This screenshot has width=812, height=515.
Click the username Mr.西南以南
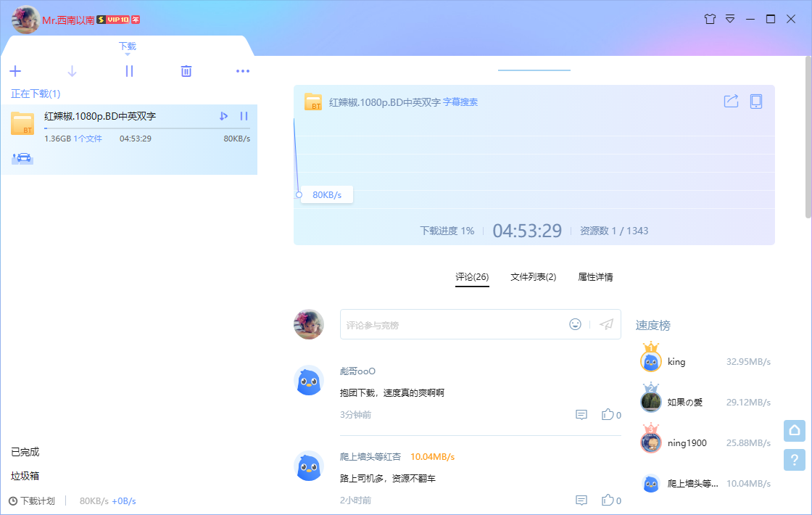pos(68,20)
